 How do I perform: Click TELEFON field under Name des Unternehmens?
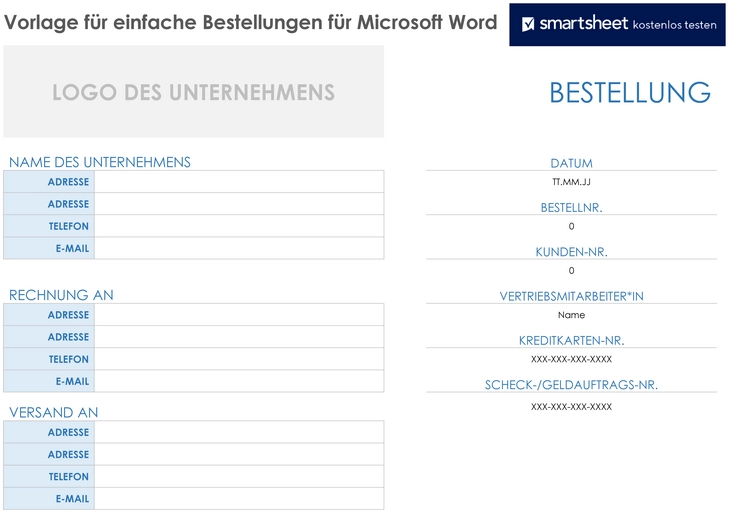239,226
